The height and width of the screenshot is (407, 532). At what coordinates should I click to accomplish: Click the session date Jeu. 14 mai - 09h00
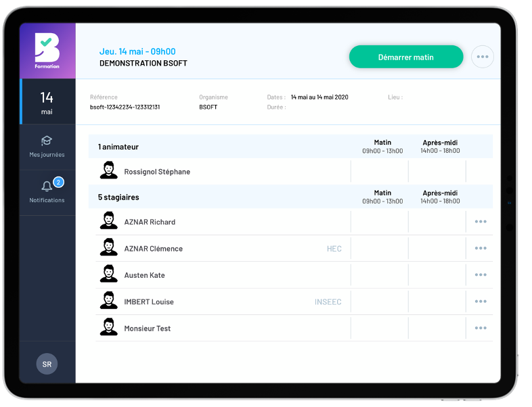coord(137,51)
